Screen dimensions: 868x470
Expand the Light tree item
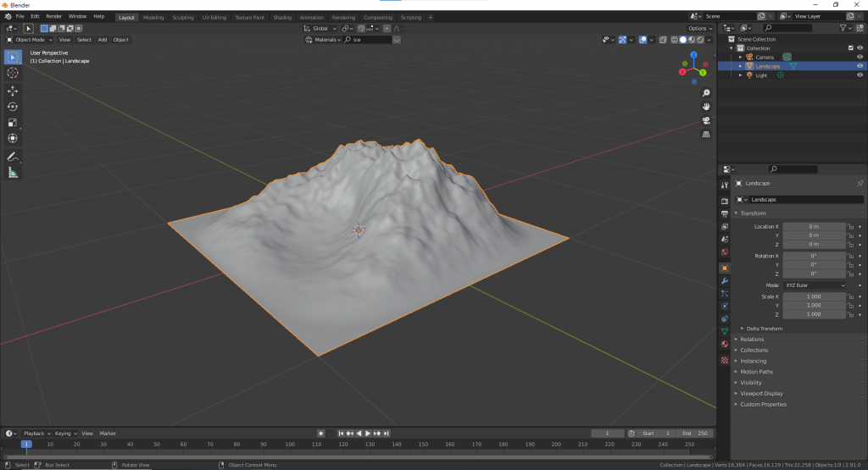point(740,75)
